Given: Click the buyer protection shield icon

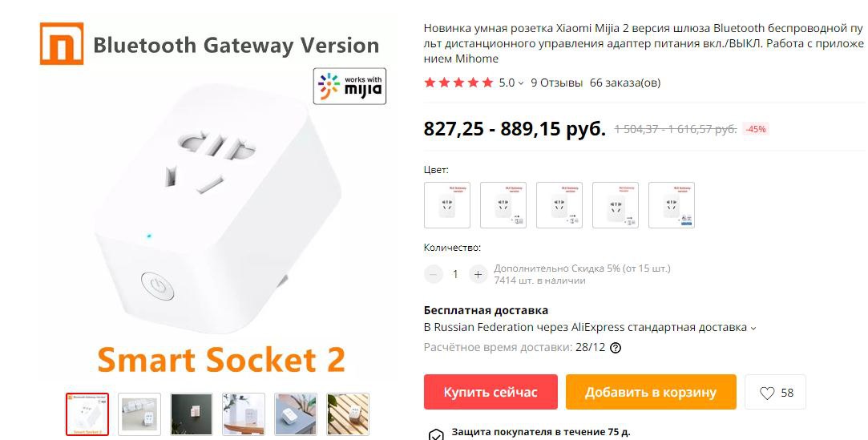Looking at the screenshot, I should [x=436, y=434].
